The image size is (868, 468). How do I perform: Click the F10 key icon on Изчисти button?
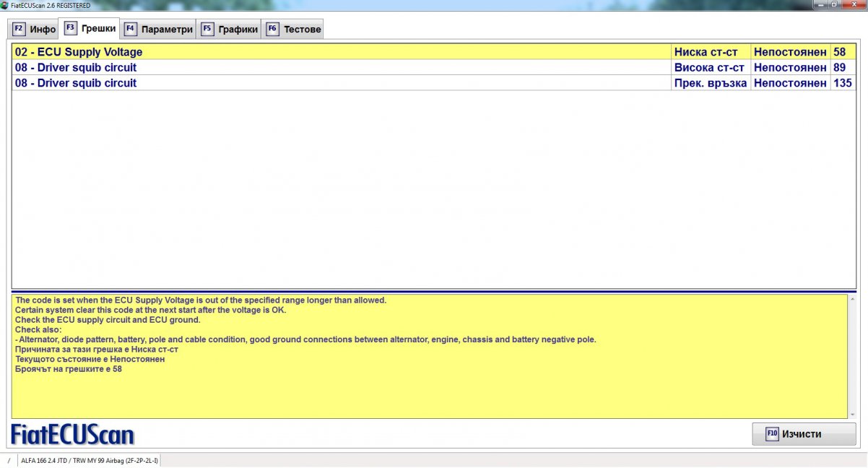(772, 434)
